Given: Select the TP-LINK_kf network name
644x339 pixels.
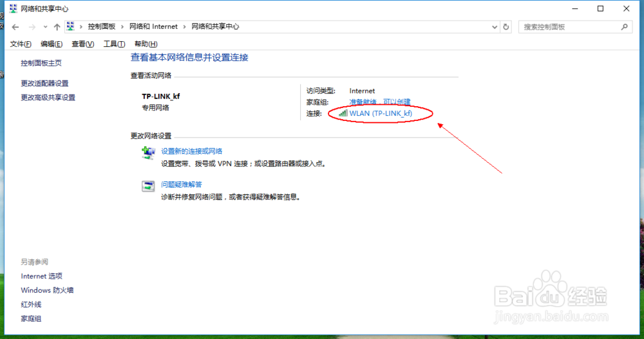Looking at the screenshot, I should click(x=160, y=96).
